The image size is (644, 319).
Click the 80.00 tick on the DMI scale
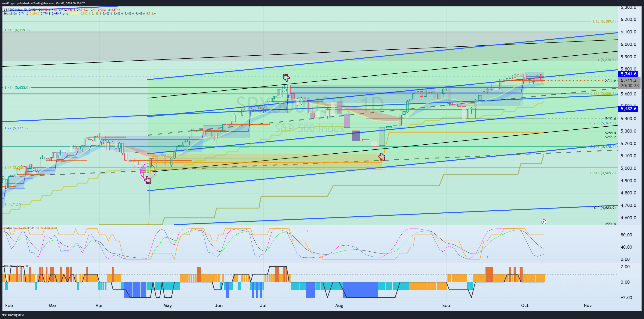tap(626, 235)
